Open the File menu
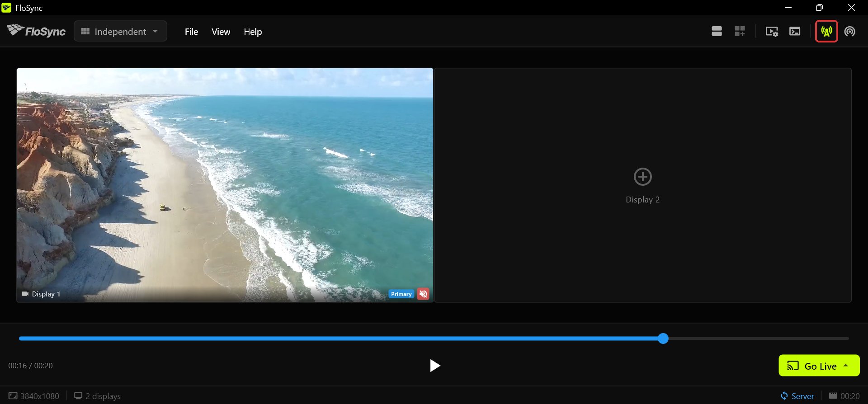 pyautogui.click(x=191, y=32)
